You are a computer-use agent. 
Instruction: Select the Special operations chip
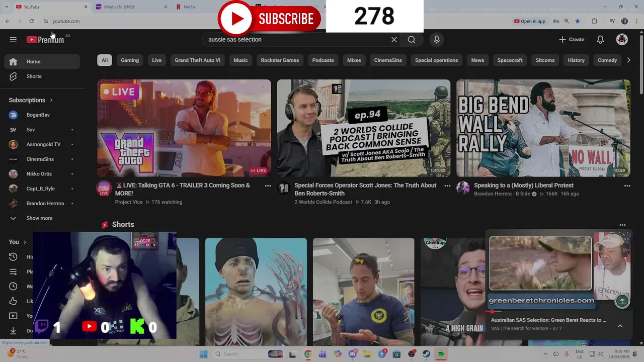(436, 60)
